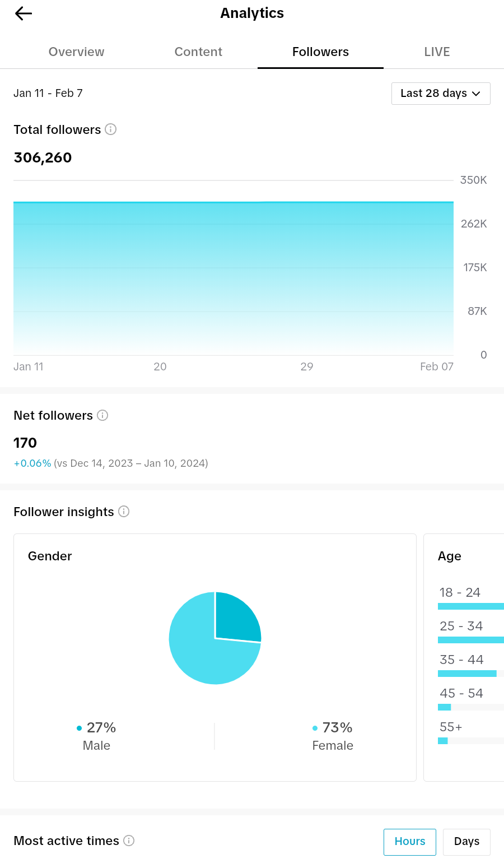Screen dimensions: 504x868
Task: Tap the back arrow icon
Action: (24, 13)
